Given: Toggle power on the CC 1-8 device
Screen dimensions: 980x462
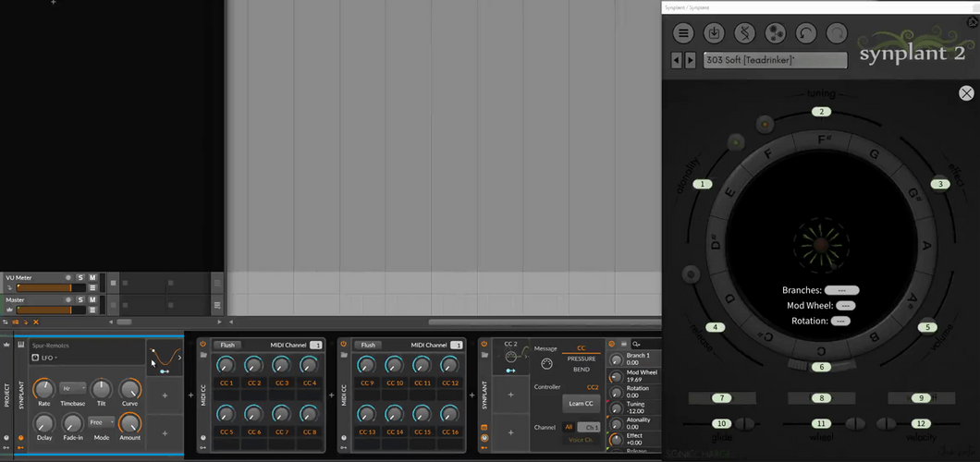Looking at the screenshot, I should pos(203,344).
